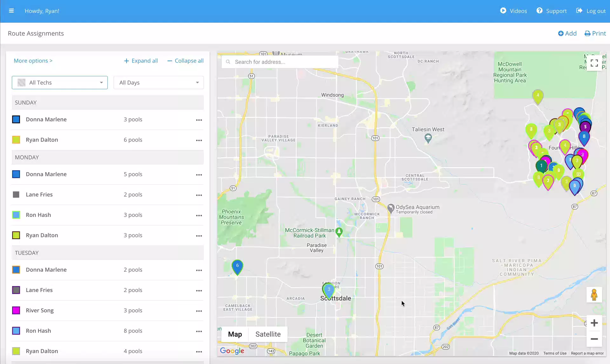The image size is (610, 364).
Task: Click the Log out text
Action: [x=596, y=11]
